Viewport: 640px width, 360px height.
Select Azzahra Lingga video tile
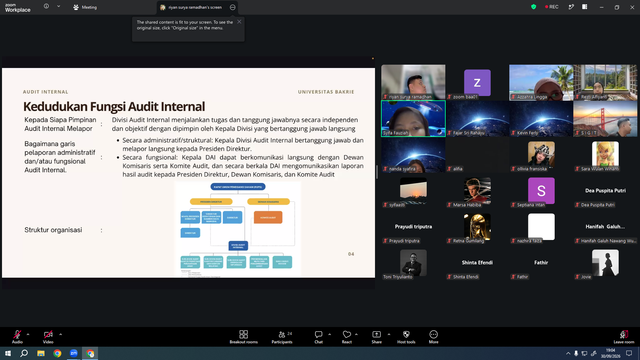pos(541,82)
